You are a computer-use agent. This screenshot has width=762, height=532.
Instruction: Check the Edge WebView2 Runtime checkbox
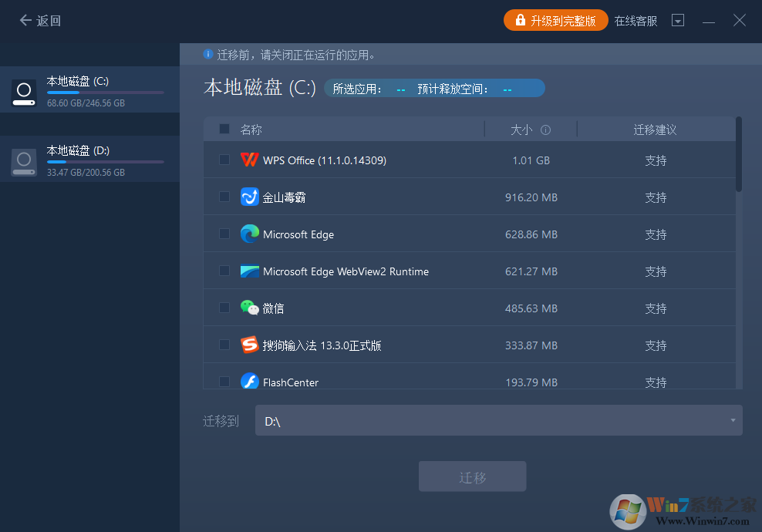[224, 271]
